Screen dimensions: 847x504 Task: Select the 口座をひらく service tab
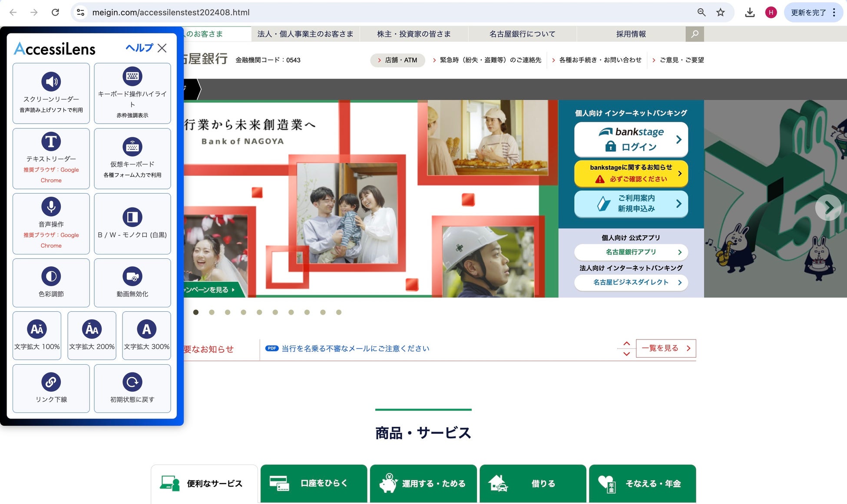pos(314,483)
